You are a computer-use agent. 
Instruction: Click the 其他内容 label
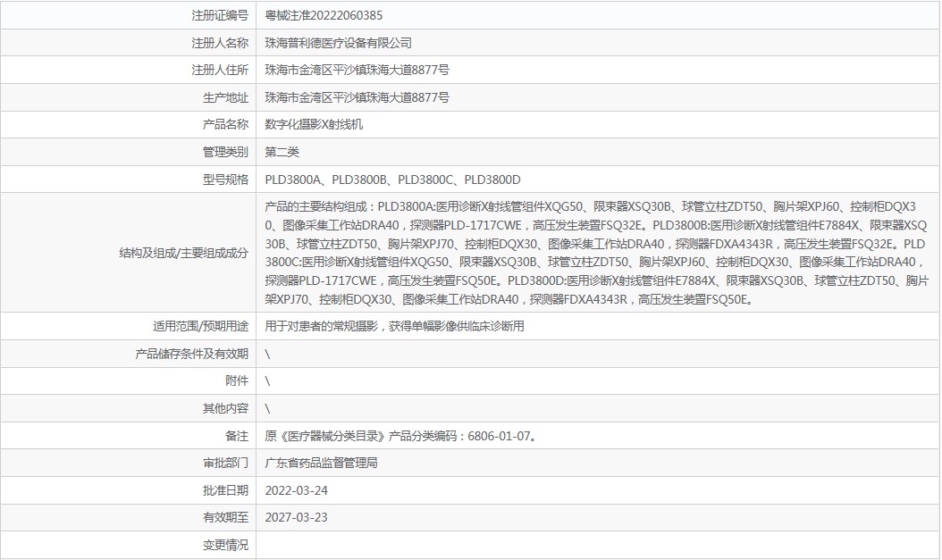[225, 409]
